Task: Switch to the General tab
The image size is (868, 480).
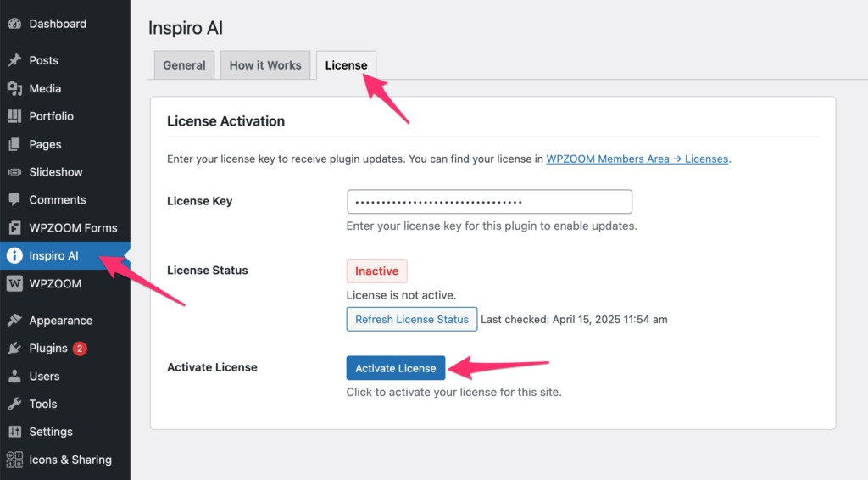Action: 184,65
